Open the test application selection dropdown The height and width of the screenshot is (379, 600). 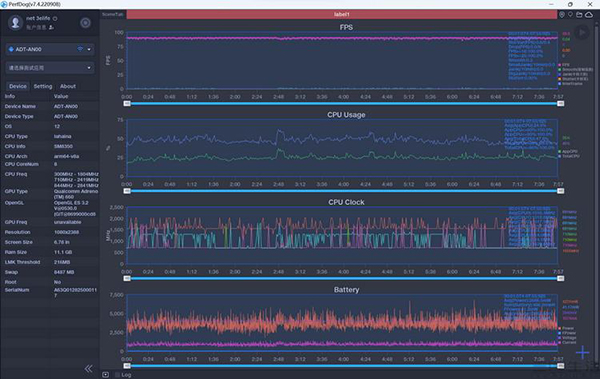pyautogui.click(x=50, y=68)
